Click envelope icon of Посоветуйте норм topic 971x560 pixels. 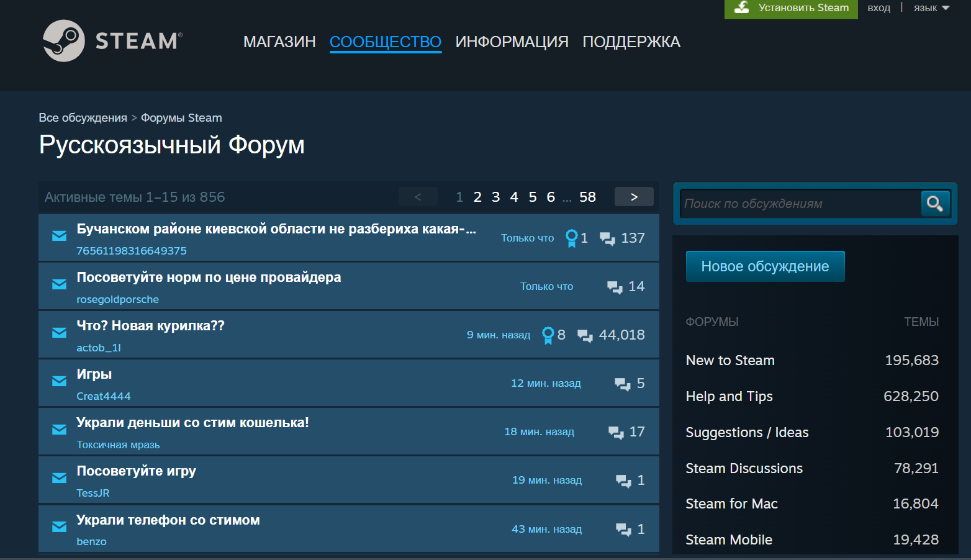click(59, 284)
